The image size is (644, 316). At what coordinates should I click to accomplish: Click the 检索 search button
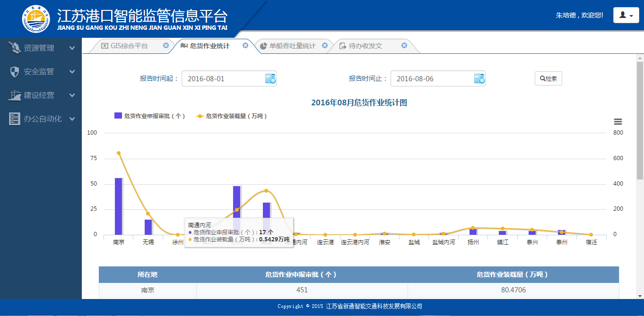(548, 79)
